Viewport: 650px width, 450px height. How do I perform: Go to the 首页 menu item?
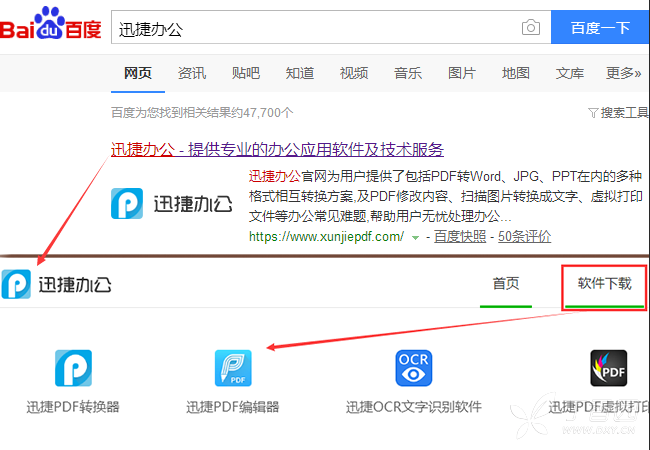(x=506, y=284)
